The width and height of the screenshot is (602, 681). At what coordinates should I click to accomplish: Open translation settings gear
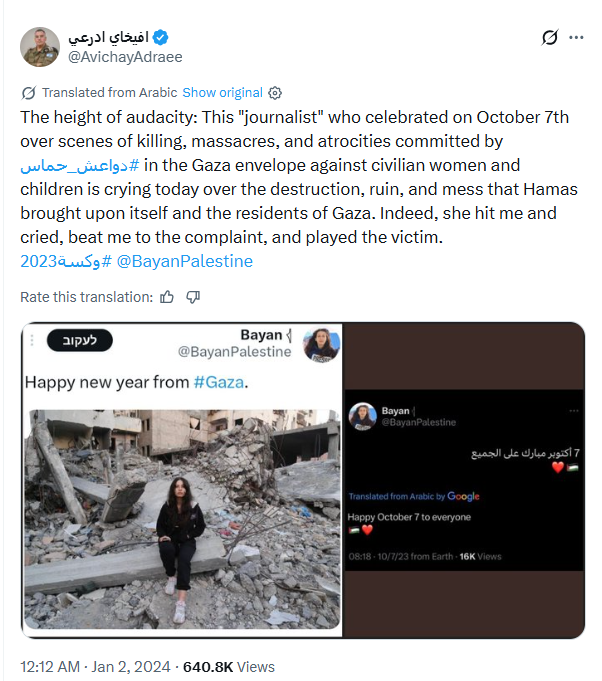[276, 92]
